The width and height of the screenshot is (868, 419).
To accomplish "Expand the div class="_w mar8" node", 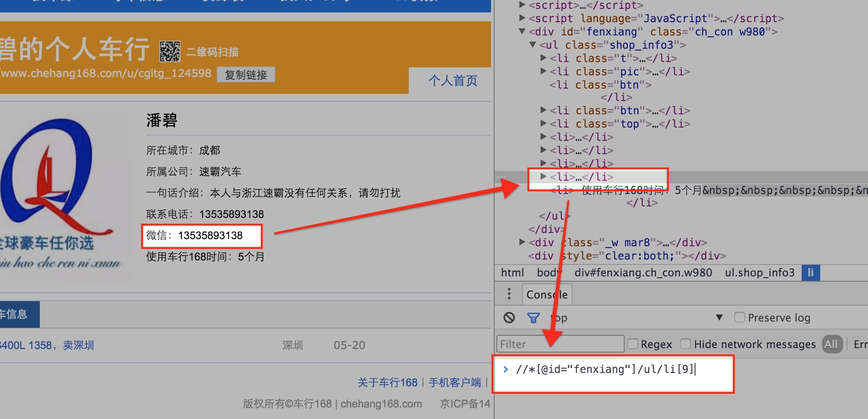I will (522, 242).
